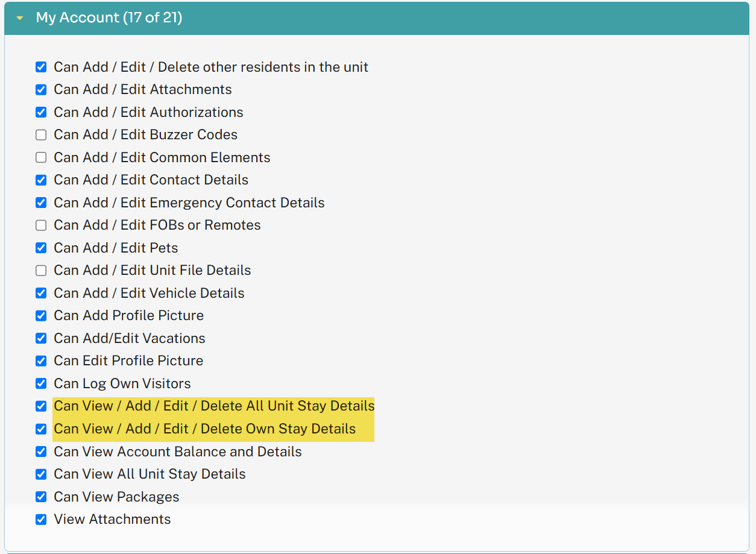The width and height of the screenshot is (756, 554).
Task: Uncheck Can Add / Edit Pets
Action: 41,248
